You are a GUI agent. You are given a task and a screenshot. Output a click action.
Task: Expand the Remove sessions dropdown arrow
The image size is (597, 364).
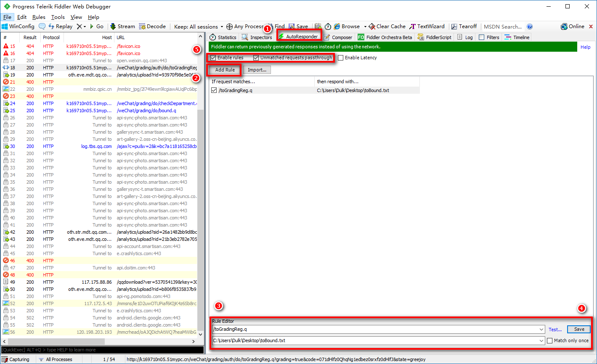click(x=85, y=26)
